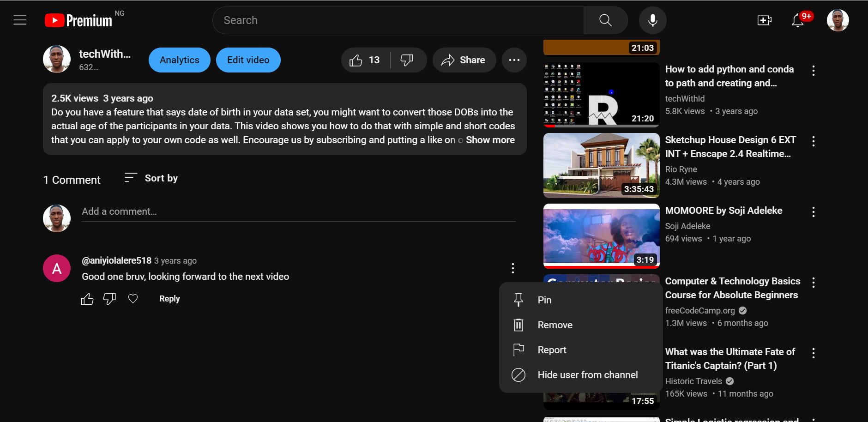This screenshot has width=868, height=422.
Task: Select Pin from comment menu
Action: (x=544, y=300)
